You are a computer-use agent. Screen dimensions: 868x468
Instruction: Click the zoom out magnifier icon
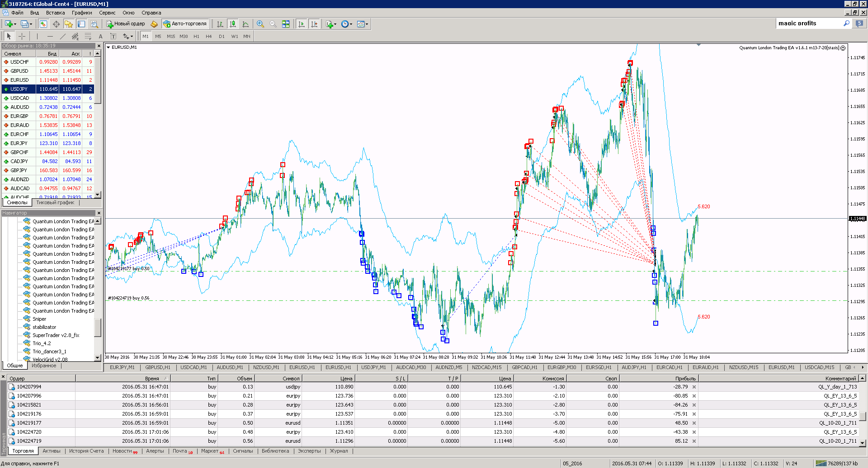tap(273, 24)
